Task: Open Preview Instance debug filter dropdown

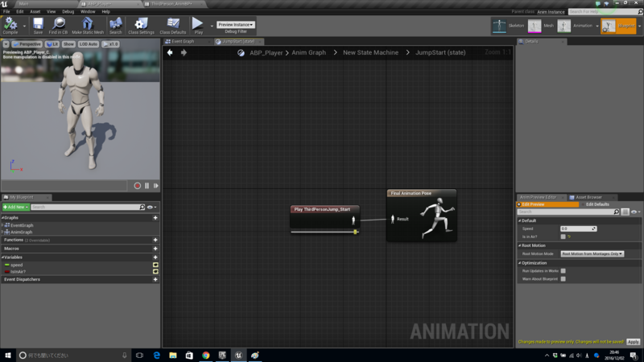Action: (236, 25)
